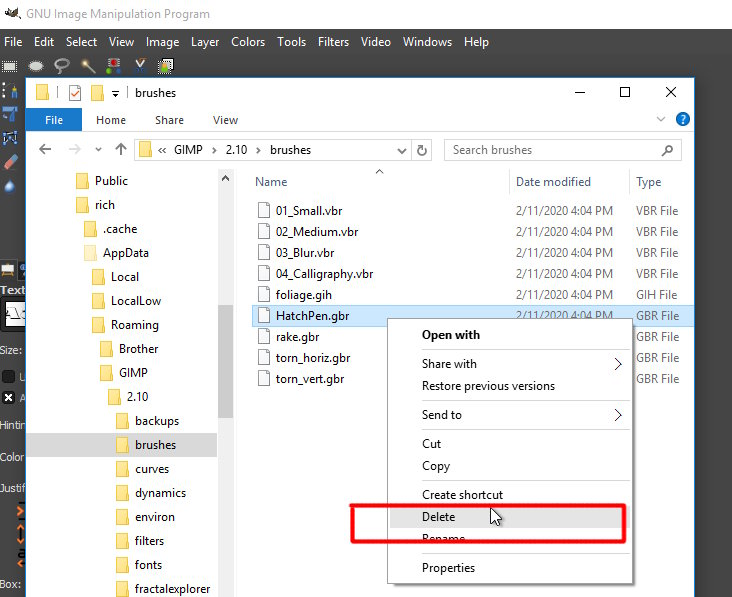The height and width of the screenshot is (597, 732).
Task: Refresh the brushes folder view
Action: [422, 150]
